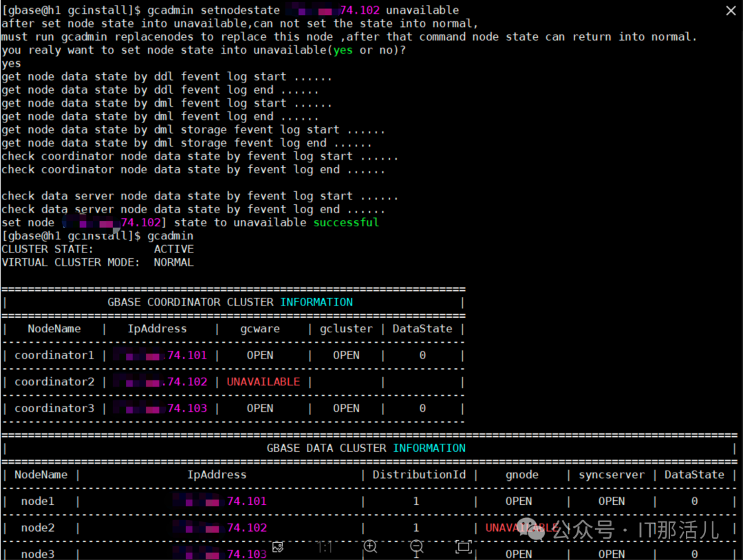
Task: Open the edit image icon in bottom toolbar
Action: point(278,547)
